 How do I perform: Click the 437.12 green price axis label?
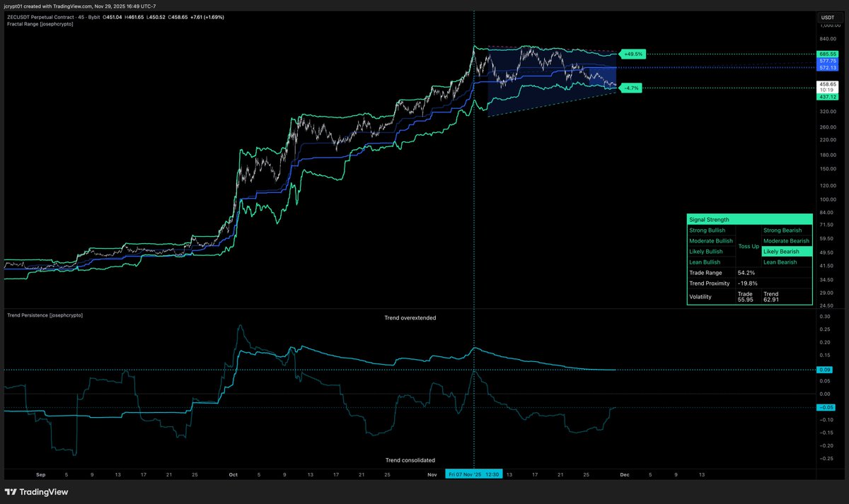click(x=828, y=98)
